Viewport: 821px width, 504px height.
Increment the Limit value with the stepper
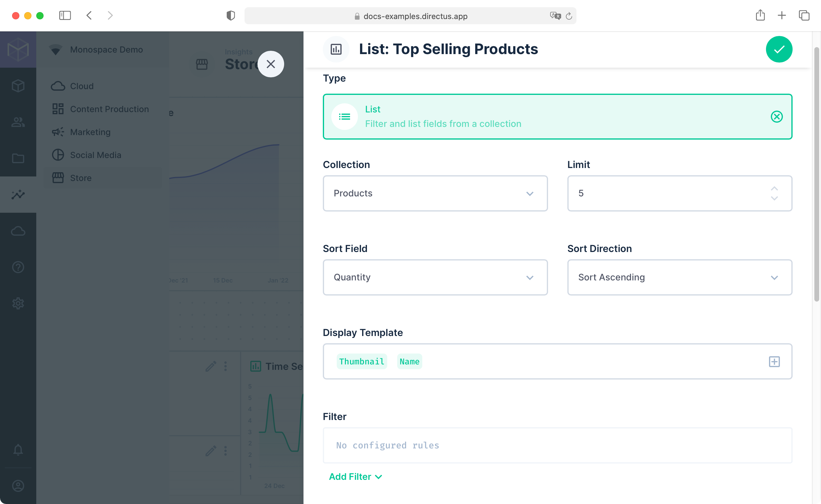pyautogui.click(x=774, y=189)
